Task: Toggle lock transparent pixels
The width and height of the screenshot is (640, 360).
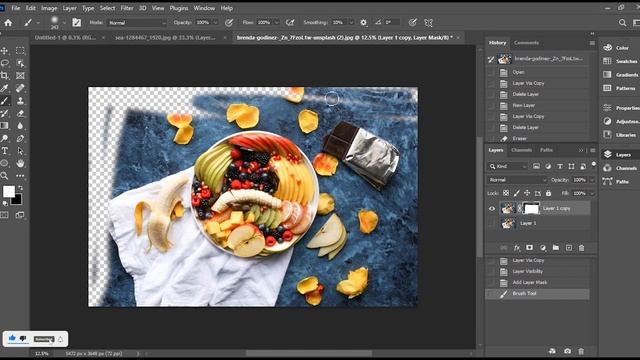Action: pos(506,193)
